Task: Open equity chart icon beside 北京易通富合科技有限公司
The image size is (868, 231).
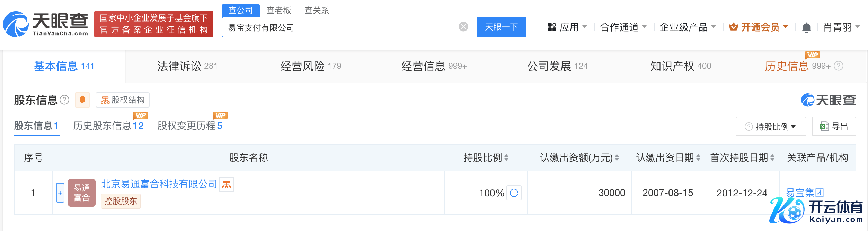Action: pos(227,185)
